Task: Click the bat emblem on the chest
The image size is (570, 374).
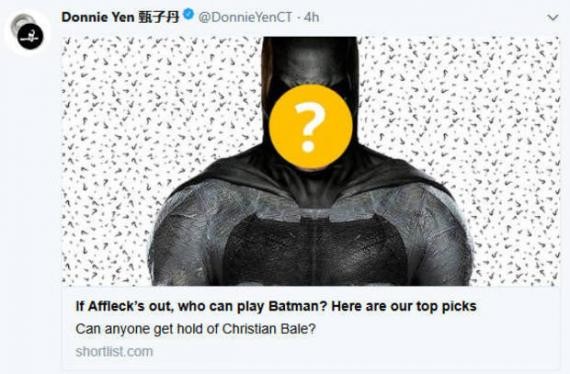Action: (315, 244)
